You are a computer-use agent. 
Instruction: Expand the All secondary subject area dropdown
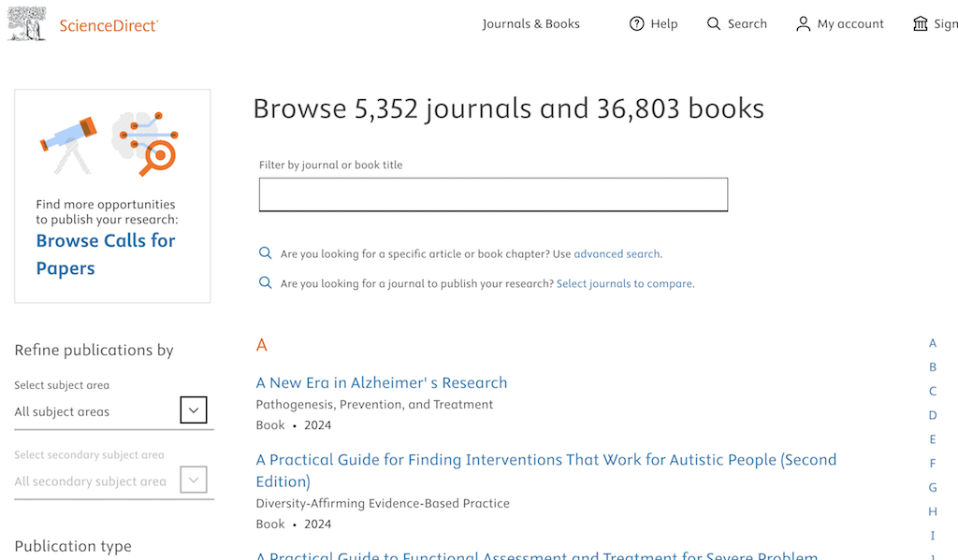(193, 481)
